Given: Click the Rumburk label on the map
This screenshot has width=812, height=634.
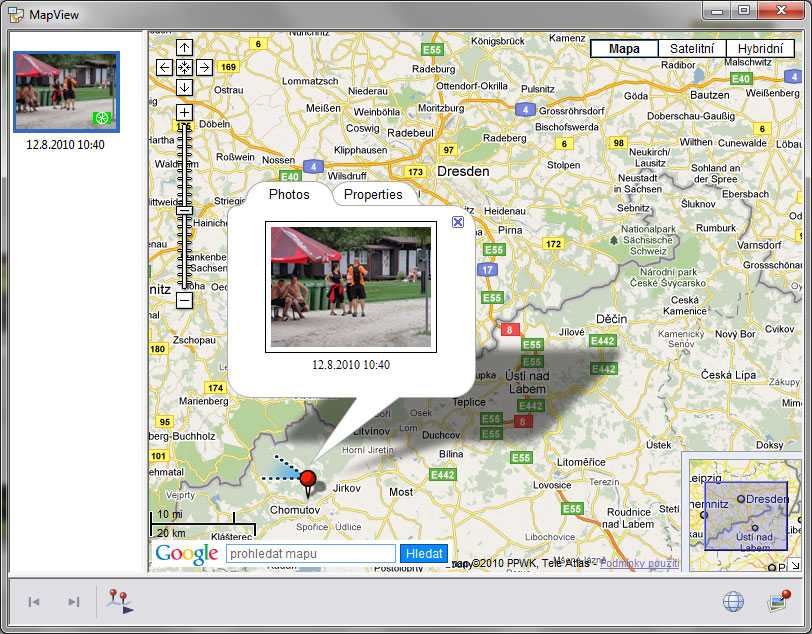Looking at the screenshot, I should pos(716,228).
